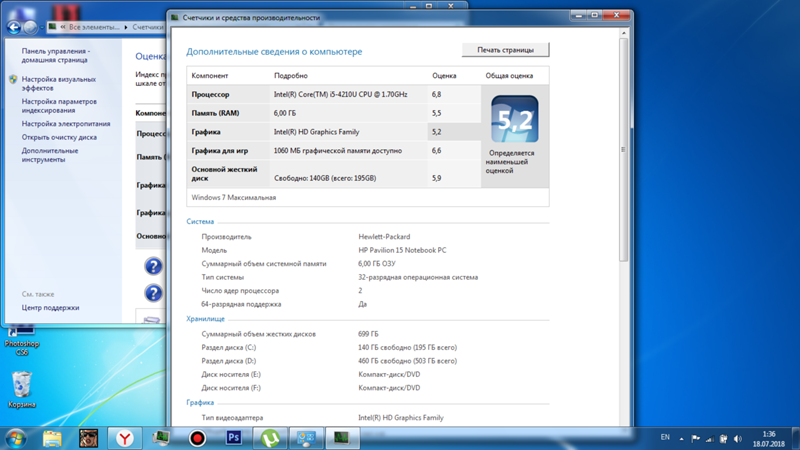Click the 5,2 overall score badge
Viewport: 800px width, 450px height.
(515, 119)
